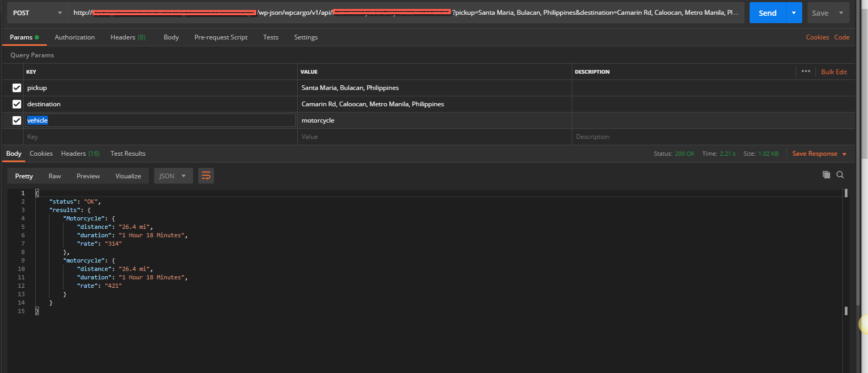The height and width of the screenshot is (373, 868).
Task: Expand the Send button dropdown arrow
Action: 793,13
